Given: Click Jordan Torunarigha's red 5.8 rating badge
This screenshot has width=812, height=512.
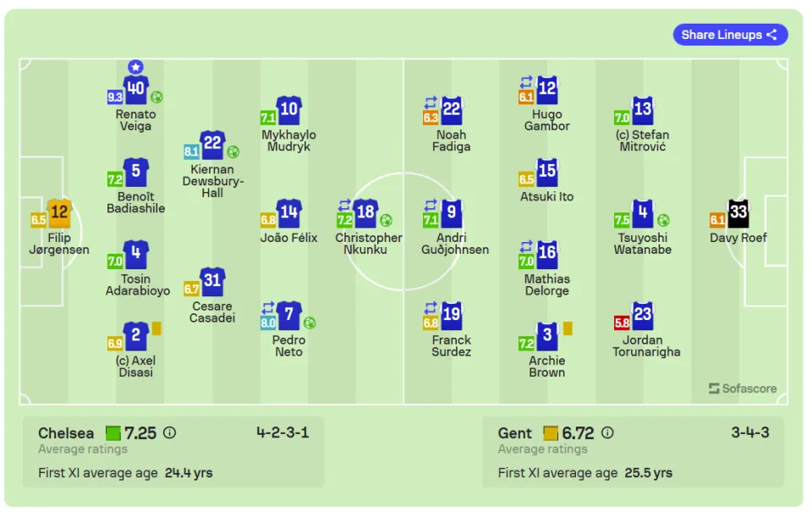Looking at the screenshot, I should tap(622, 322).
